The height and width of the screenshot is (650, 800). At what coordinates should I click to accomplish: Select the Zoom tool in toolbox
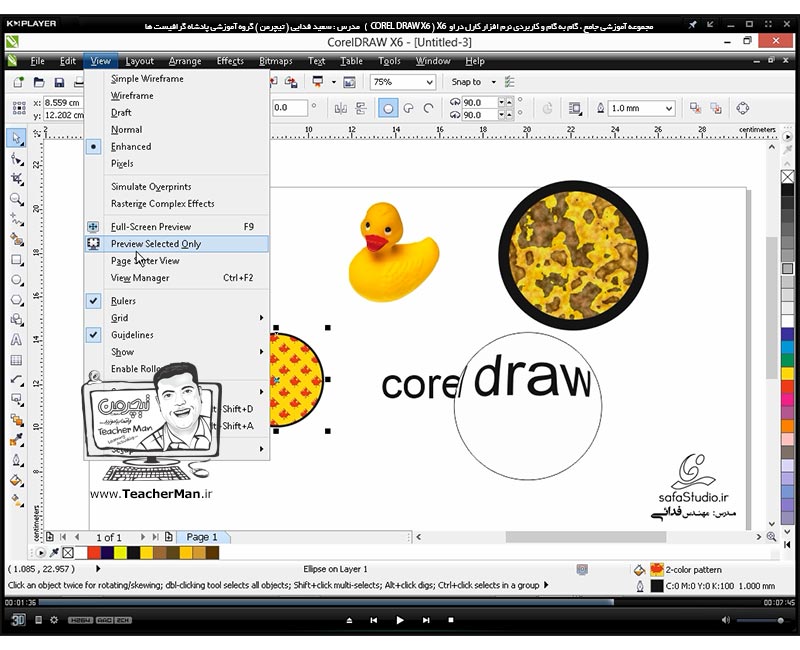(x=17, y=199)
